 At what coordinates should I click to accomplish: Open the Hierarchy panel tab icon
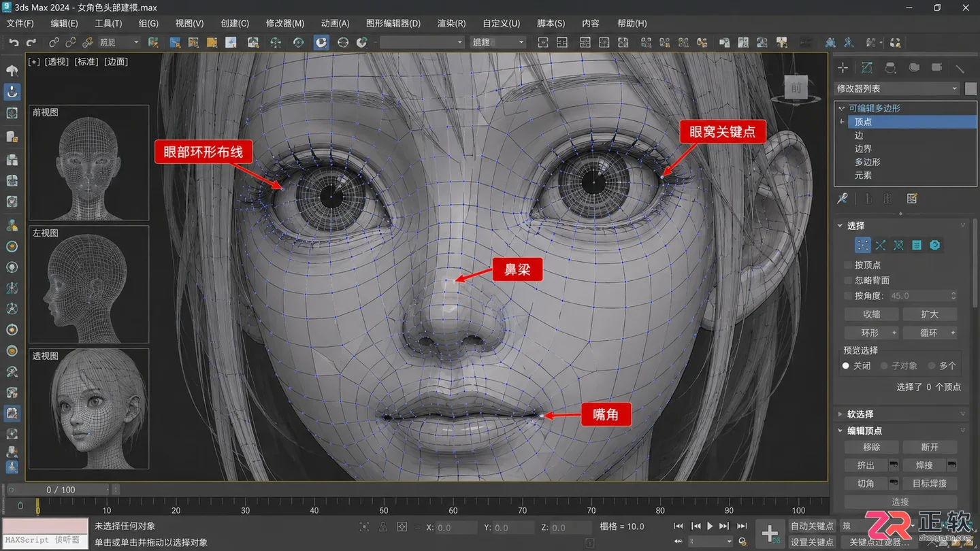point(890,68)
